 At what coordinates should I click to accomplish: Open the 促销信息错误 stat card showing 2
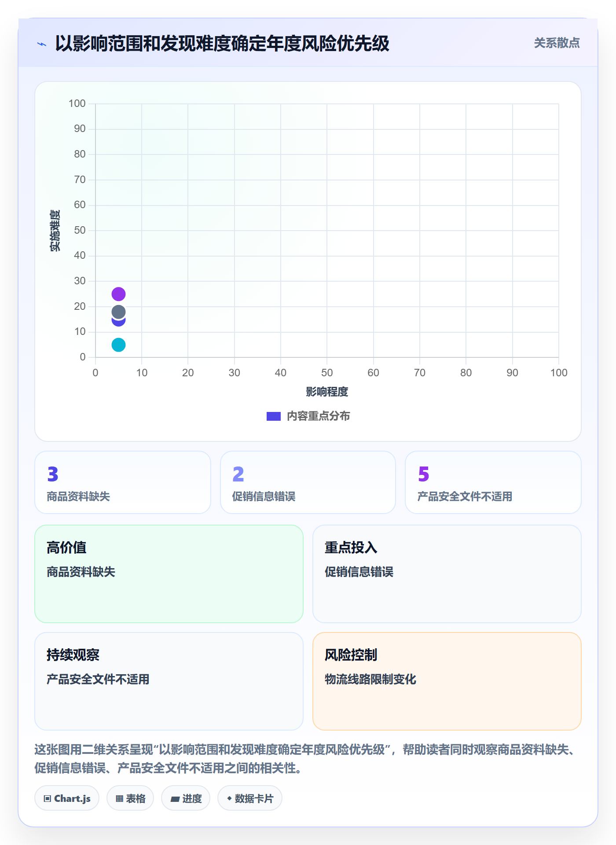308,482
